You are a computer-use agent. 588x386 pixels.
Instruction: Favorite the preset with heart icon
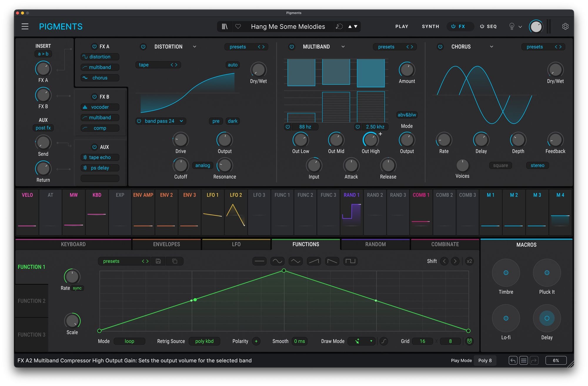click(x=238, y=26)
